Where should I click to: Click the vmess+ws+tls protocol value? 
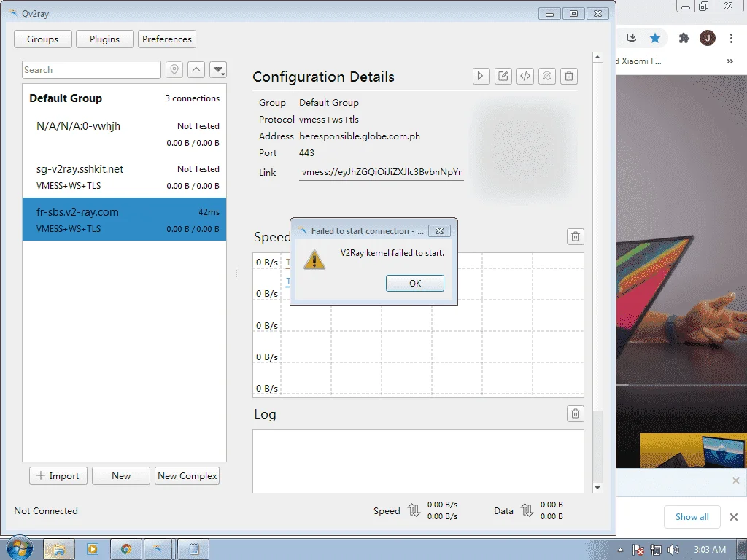[x=329, y=120]
